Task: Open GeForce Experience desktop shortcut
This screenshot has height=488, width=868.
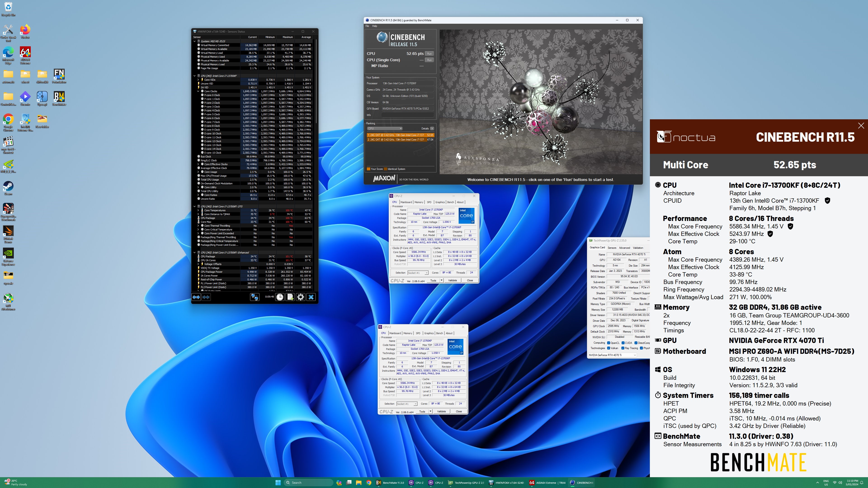Action: (x=8, y=257)
